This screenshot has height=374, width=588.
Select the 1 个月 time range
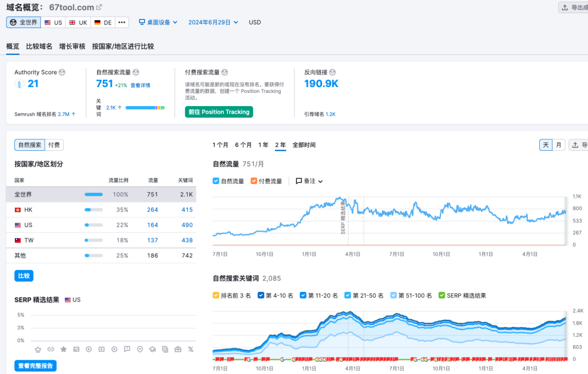click(220, 145)
